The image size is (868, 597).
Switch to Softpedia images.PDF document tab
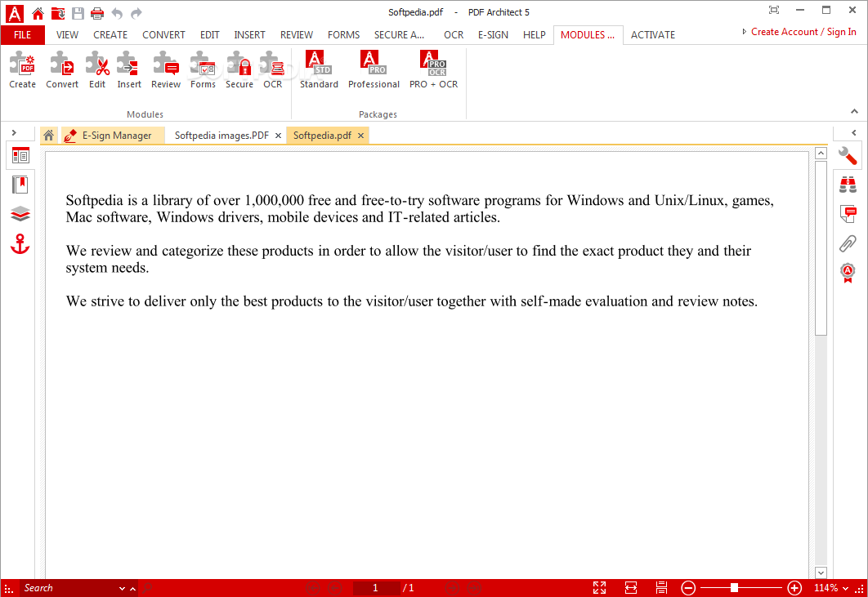pyautogui.click(x=221, y=135)
